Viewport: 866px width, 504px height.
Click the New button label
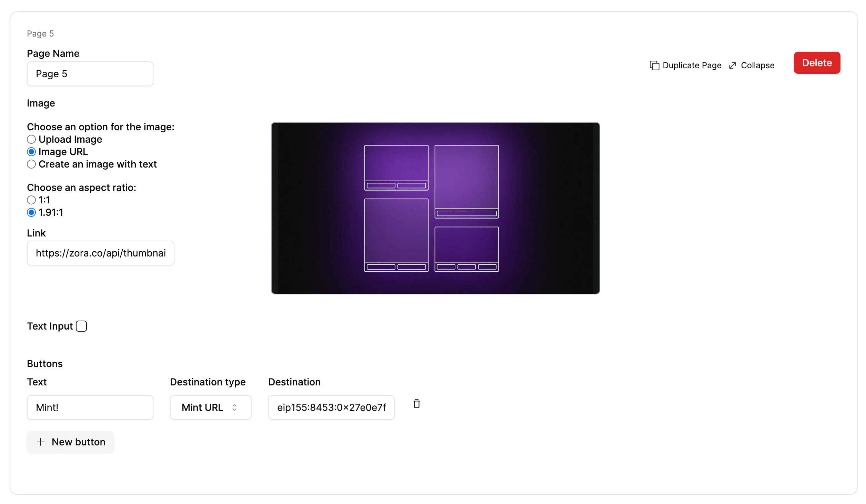tap(79, 442)
